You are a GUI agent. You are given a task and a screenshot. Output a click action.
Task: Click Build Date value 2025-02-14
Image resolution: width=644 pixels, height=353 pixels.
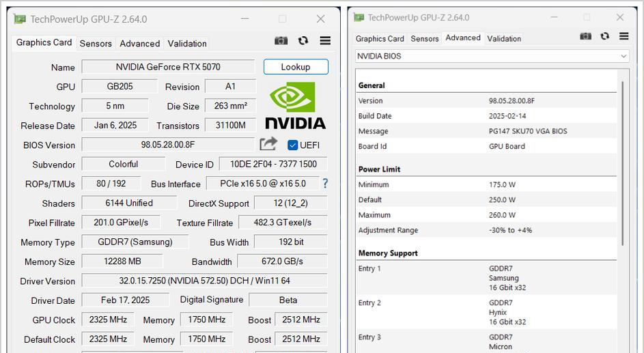[x=507, y=116]
